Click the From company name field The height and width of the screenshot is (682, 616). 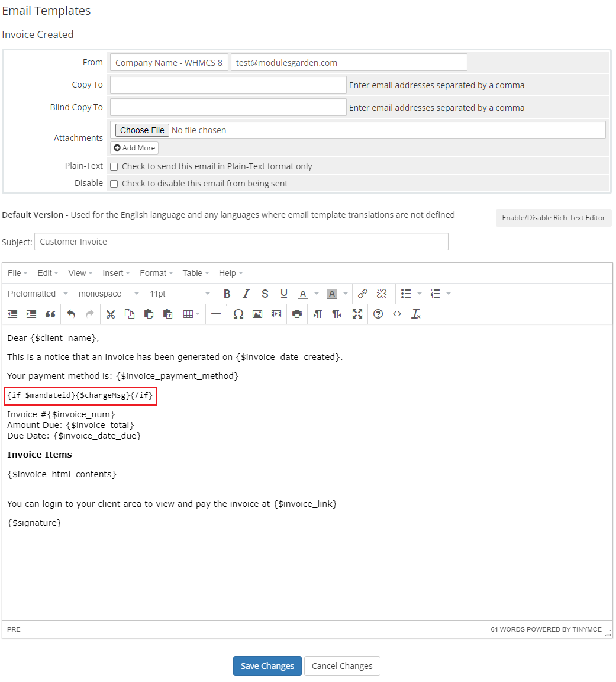169,62
